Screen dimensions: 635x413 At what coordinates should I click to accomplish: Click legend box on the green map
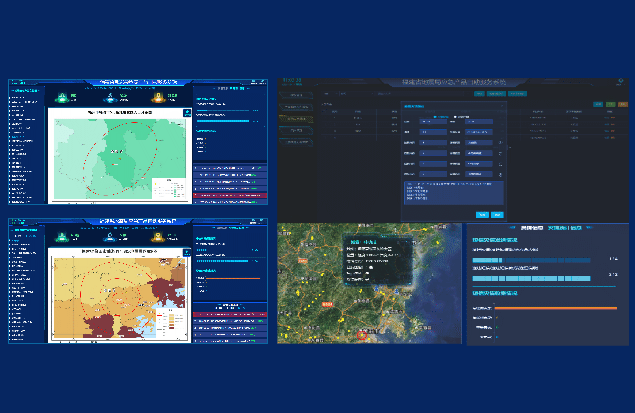pyautogui.click(x=169, y=188)
